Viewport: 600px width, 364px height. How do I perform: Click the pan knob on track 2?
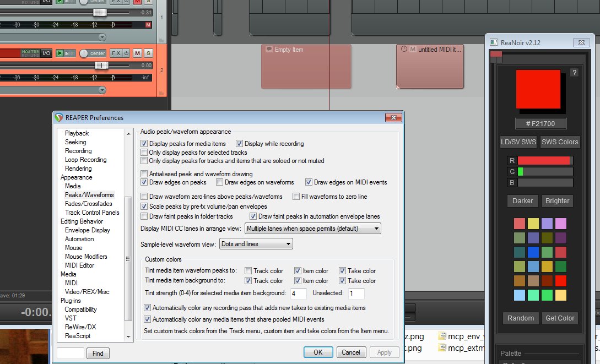83,53
